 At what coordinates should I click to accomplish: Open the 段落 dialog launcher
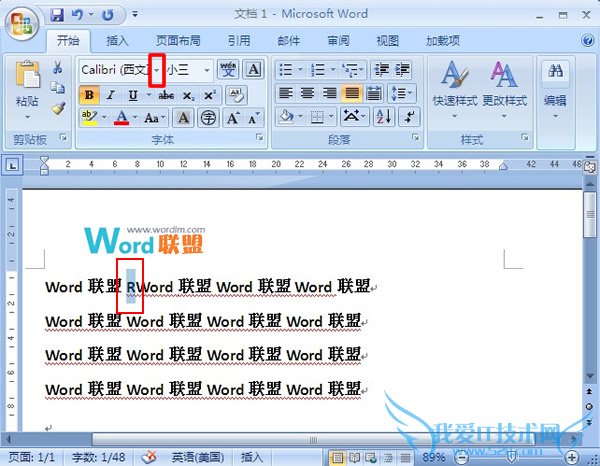click(x=416, y=137)
